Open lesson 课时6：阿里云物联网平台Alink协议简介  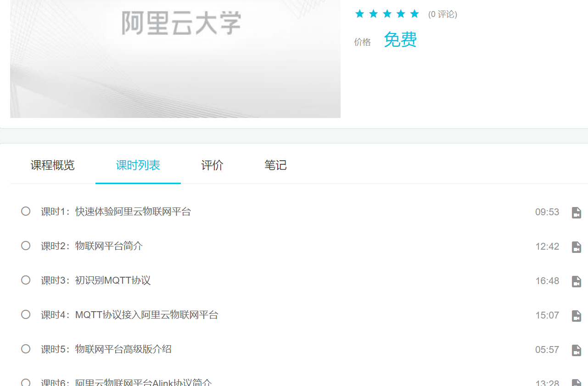[126, 383]
